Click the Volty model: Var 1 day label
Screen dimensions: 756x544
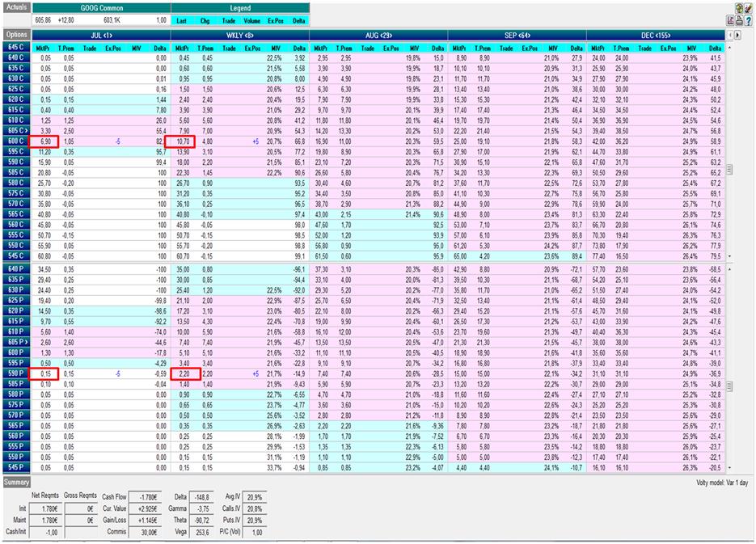click(722, 483)
